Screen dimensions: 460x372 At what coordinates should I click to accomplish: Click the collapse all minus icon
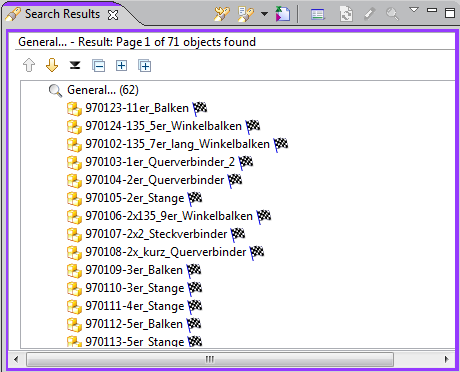(x=99, y=66)
